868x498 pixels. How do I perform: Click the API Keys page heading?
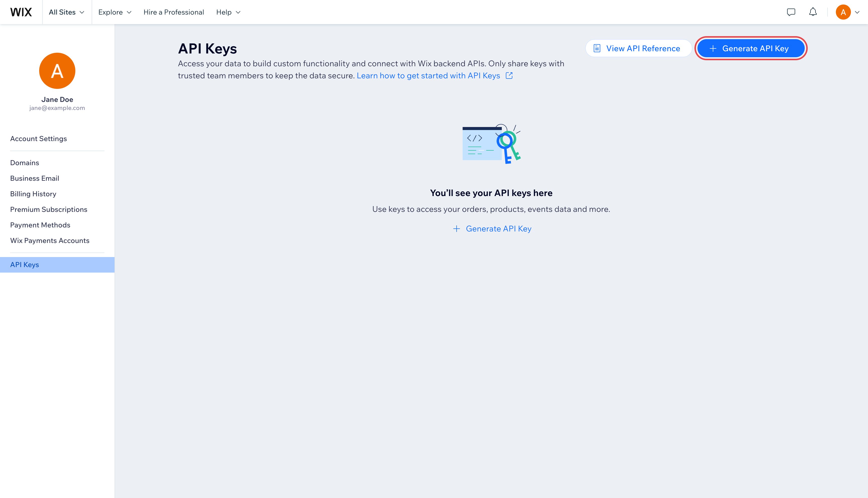(x=207, y=48)
